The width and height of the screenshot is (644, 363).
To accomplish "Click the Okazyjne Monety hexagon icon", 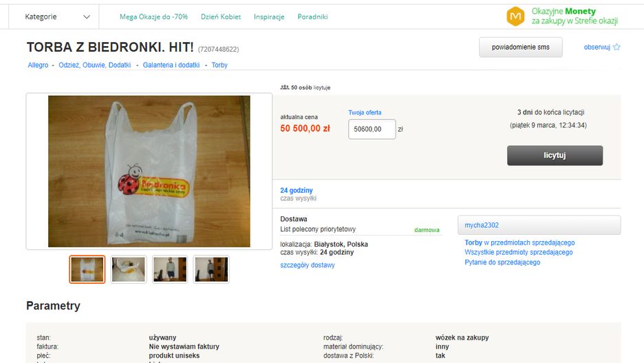I will (515, 17).
